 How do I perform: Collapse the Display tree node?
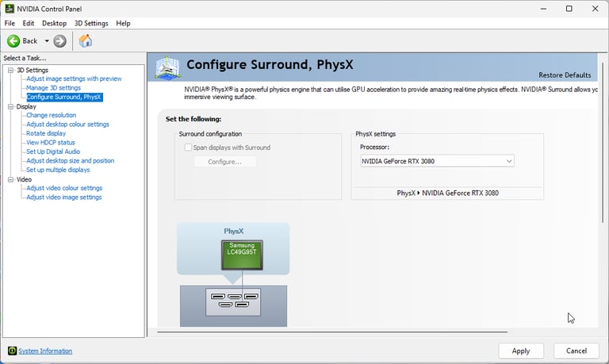pyautogui.click(x=11, y=106)
